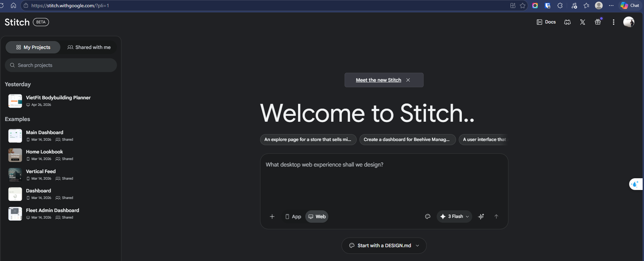Click the Dashboard example thumbnail

tap(15, 194)
